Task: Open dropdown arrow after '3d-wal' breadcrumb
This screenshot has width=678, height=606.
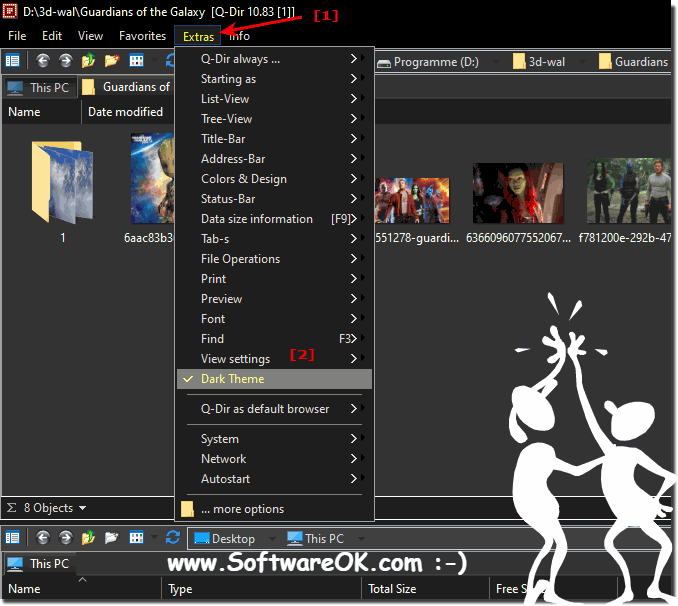Action: (582, 62)
